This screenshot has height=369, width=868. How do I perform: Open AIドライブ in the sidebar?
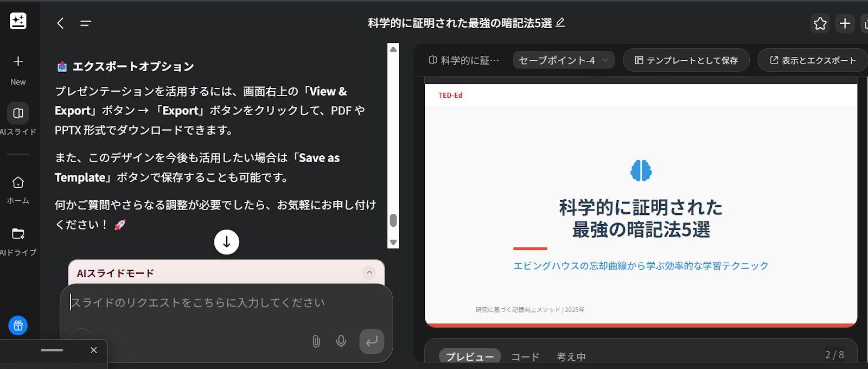18,241
